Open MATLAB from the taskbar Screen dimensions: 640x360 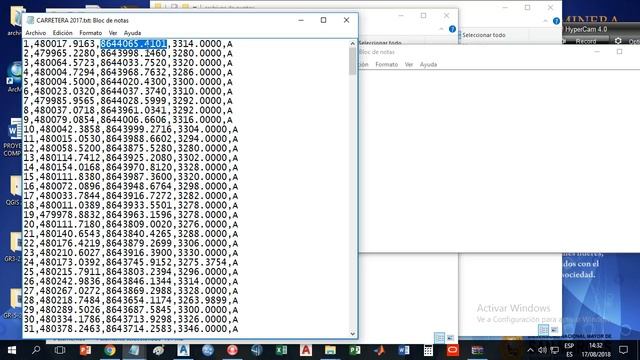(379, 350)
